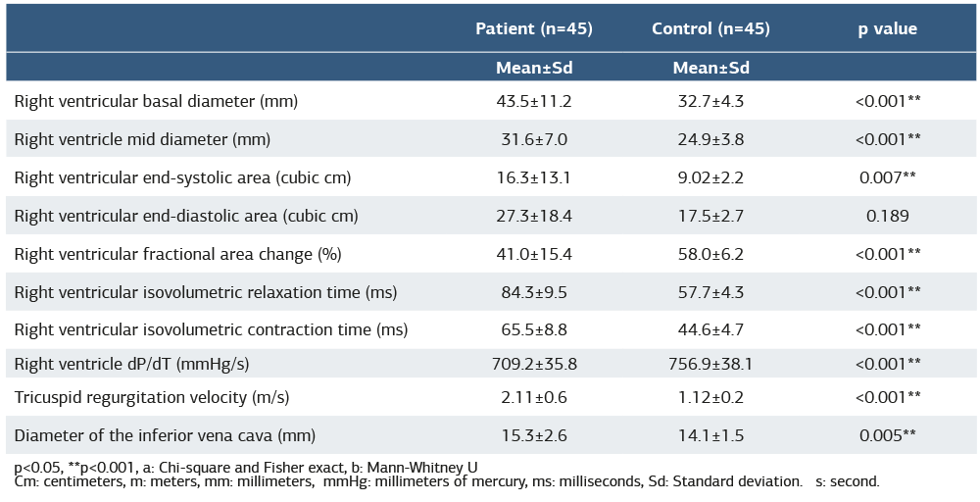Select the "Right ventricular isovolumetric contraction time" label
Screen dimensions: 980x502
coord(211,330)
